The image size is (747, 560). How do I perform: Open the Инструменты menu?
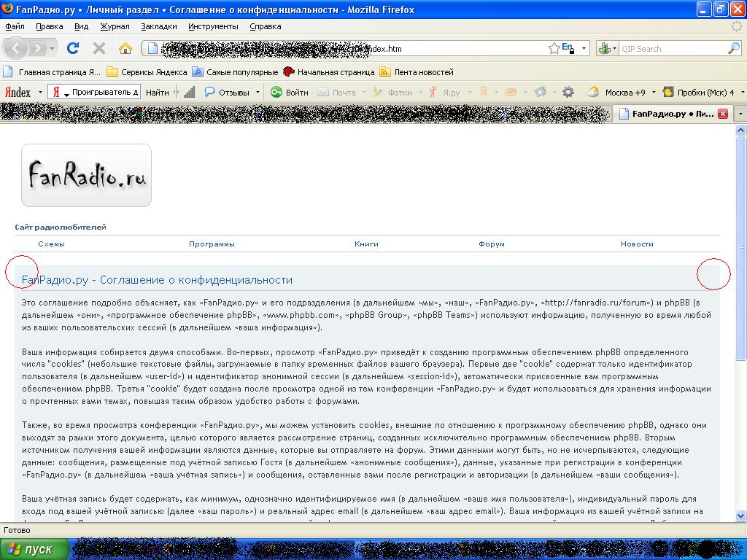(x=213, y=26)
